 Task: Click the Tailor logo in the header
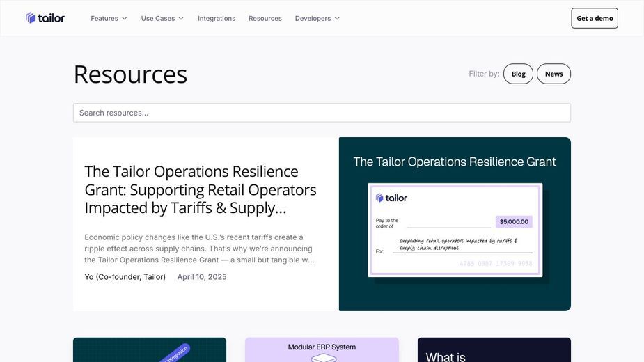tap(45, 18)
